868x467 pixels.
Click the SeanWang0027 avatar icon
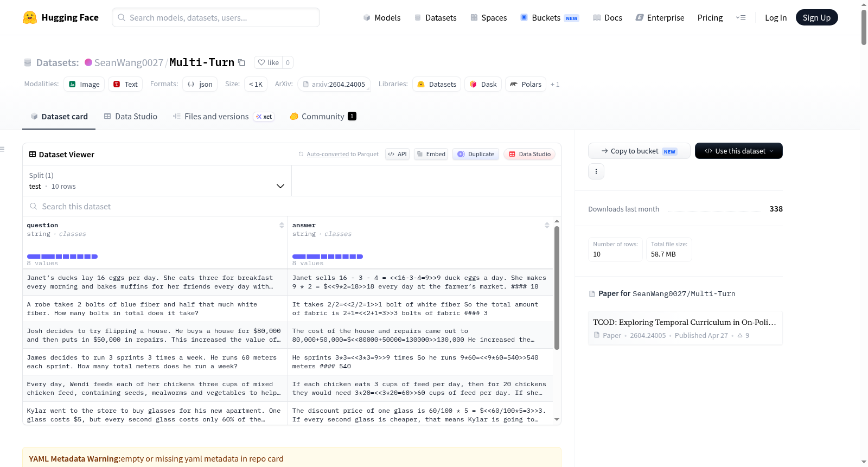[x=88, y=62]
